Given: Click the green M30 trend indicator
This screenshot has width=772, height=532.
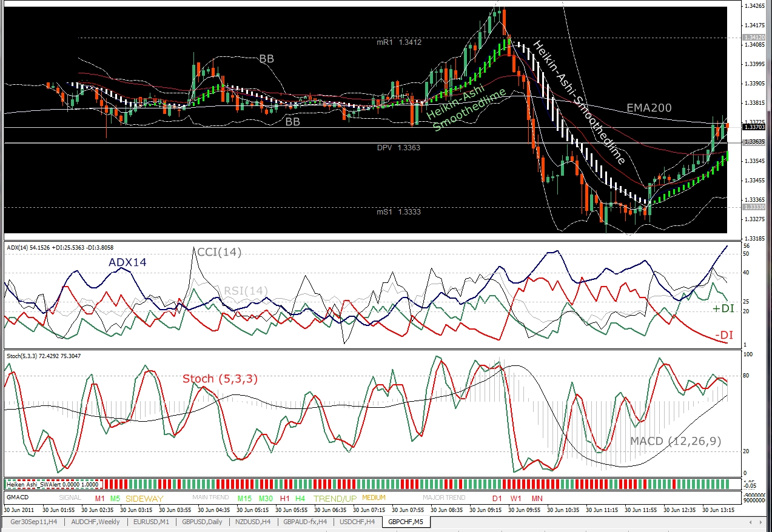Looking at the screenshot, I should click(266, 498).
